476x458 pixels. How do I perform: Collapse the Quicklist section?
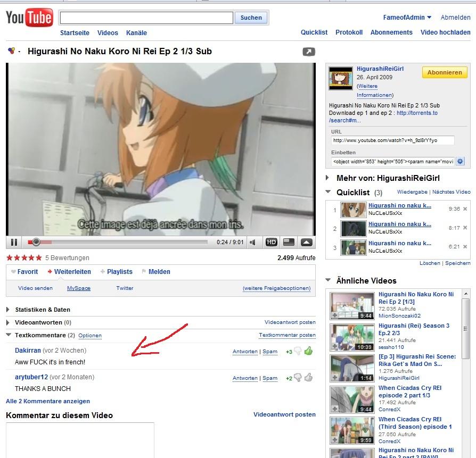point(328,191)
